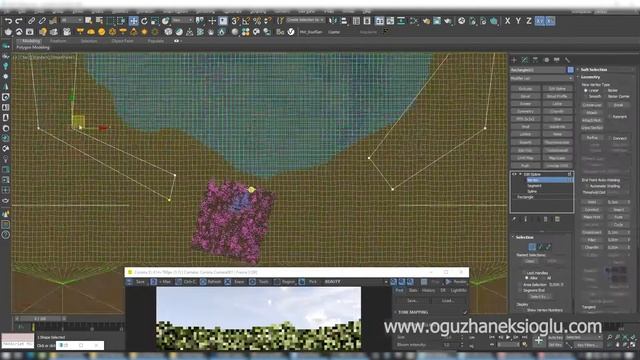The image size is (640, 360).
Task: Switch to the Selection ribbon tab
Action: pos(89,41)
